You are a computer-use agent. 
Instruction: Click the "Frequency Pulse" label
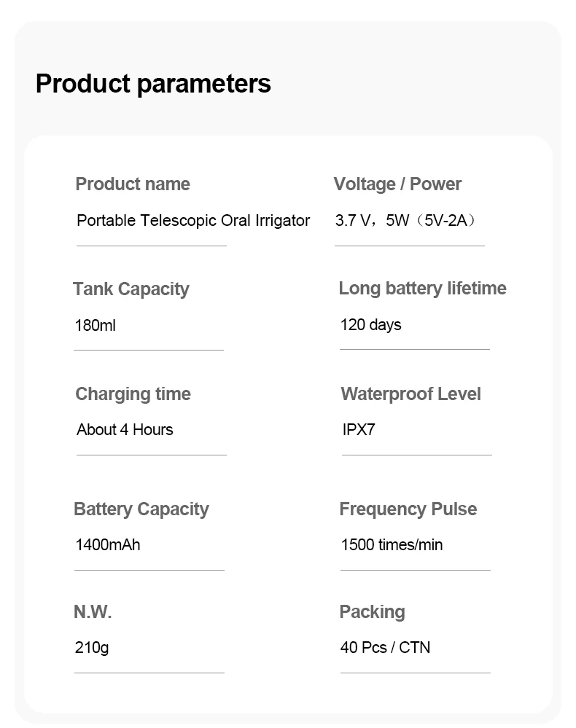tap(408, 509)
